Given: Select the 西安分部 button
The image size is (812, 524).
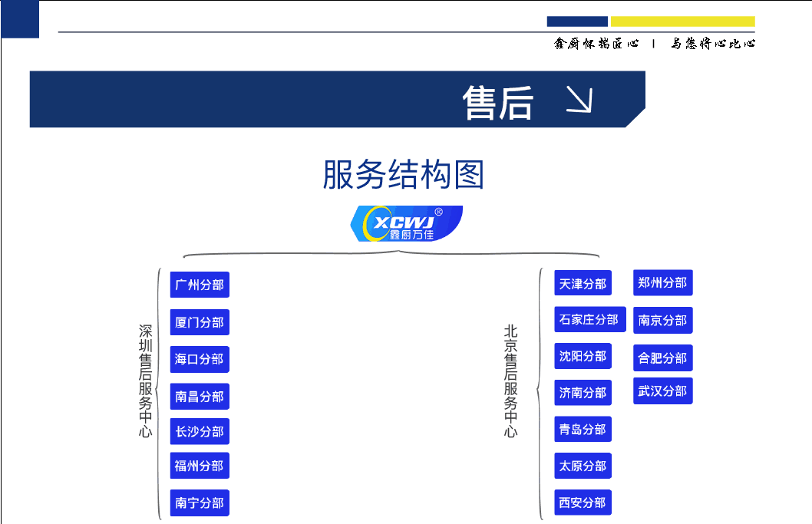Looking at the screenshot, I should [583, 503].
